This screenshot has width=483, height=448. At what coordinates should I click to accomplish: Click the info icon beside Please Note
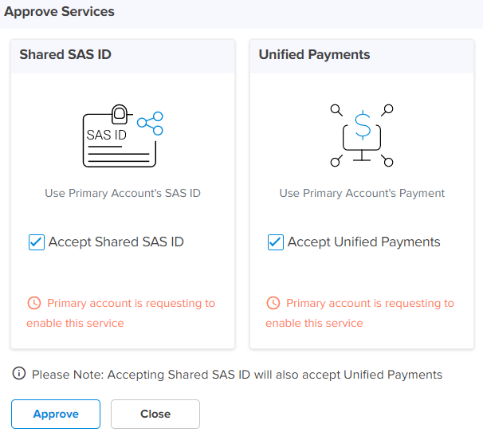[19, 374]
